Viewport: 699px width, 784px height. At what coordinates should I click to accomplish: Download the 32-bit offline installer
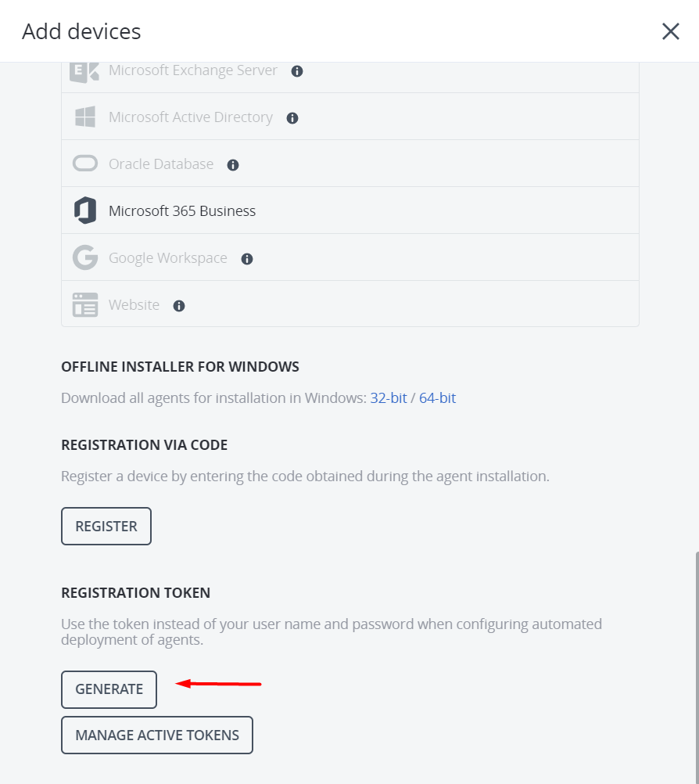coord(389,397)
